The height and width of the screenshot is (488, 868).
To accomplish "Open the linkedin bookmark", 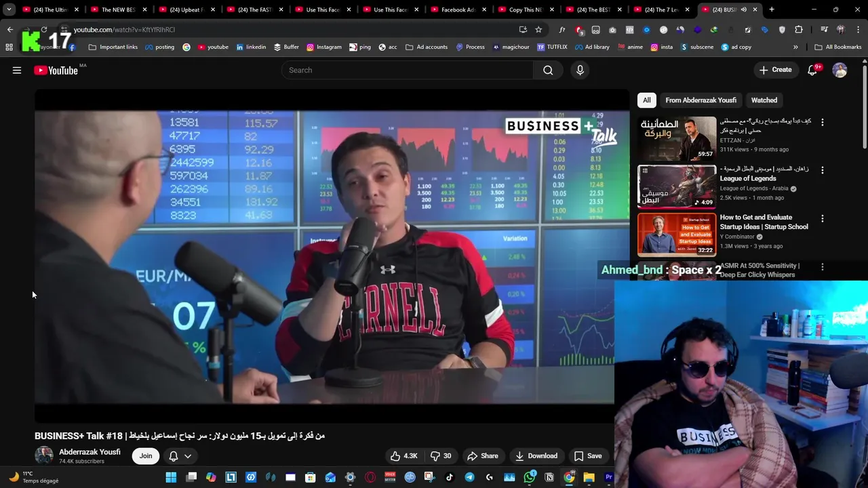I will click(251, 47).
